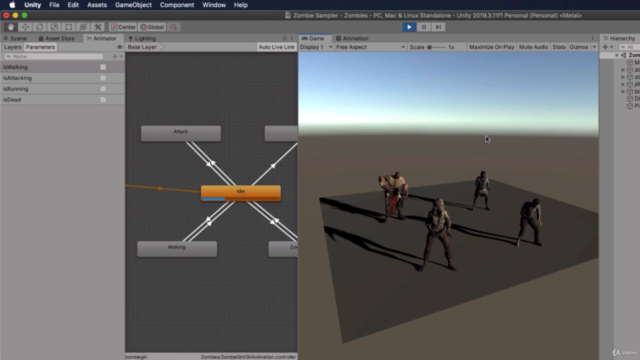Click the parameter Name search field
This screenshot has height=360, width=640.
click(53, 56)
